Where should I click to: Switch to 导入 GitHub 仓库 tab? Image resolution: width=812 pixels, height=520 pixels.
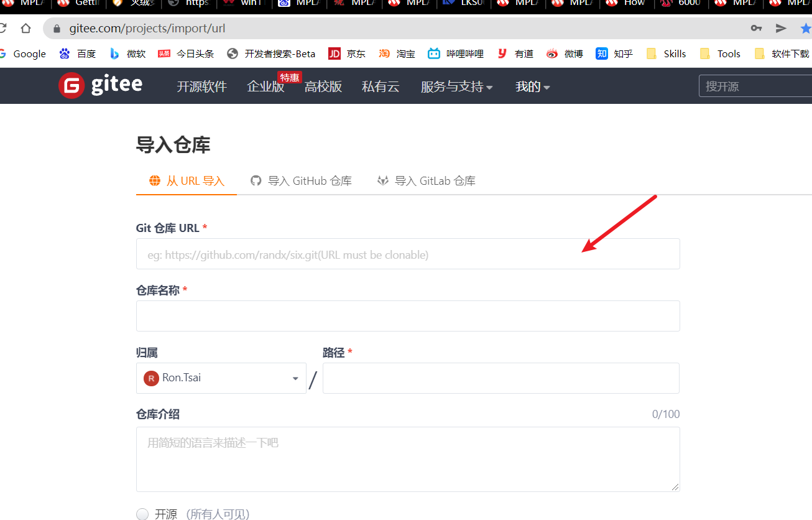(x=301, y=181)
